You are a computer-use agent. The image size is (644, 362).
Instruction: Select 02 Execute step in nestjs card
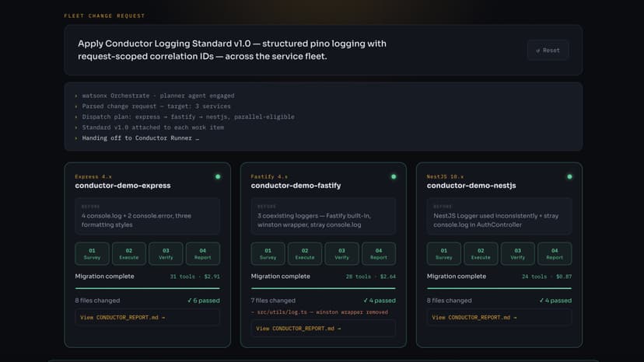pos(481,254)
